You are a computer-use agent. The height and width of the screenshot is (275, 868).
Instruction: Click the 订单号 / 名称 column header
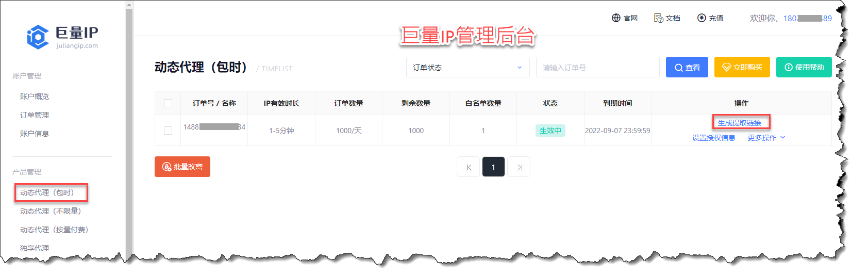214,103
